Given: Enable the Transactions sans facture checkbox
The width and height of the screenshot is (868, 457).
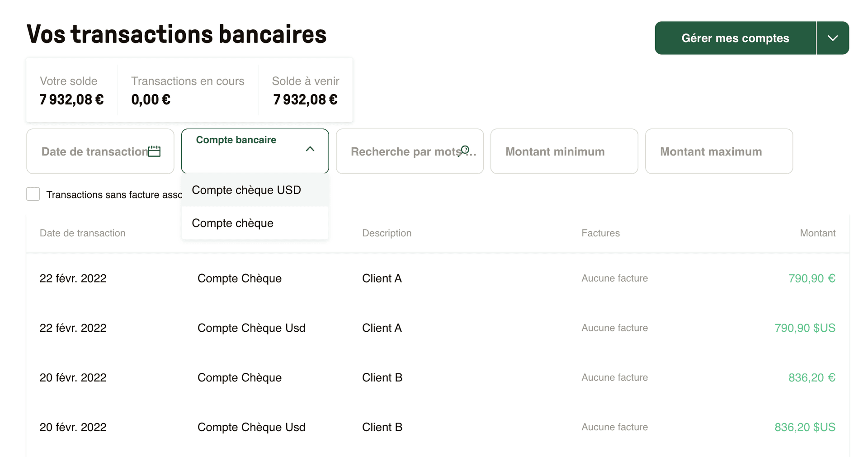Looking at the screenshot, I should click(x=33, y=194).
